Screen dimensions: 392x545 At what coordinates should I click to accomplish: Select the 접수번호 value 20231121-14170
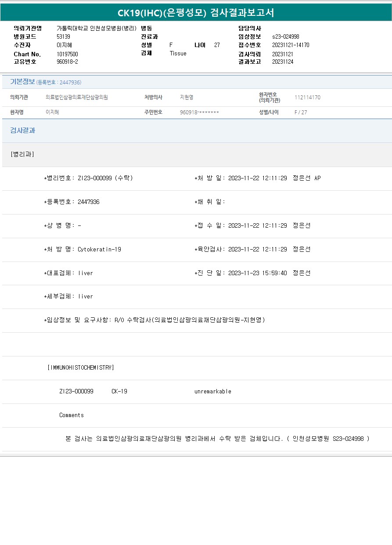click(x=290, y=45)
